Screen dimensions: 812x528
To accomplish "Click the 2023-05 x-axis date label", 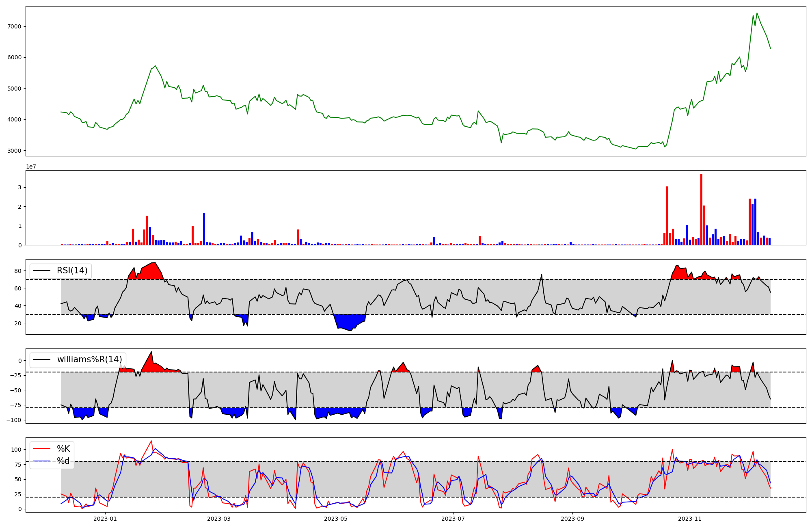I will (336, 519).
